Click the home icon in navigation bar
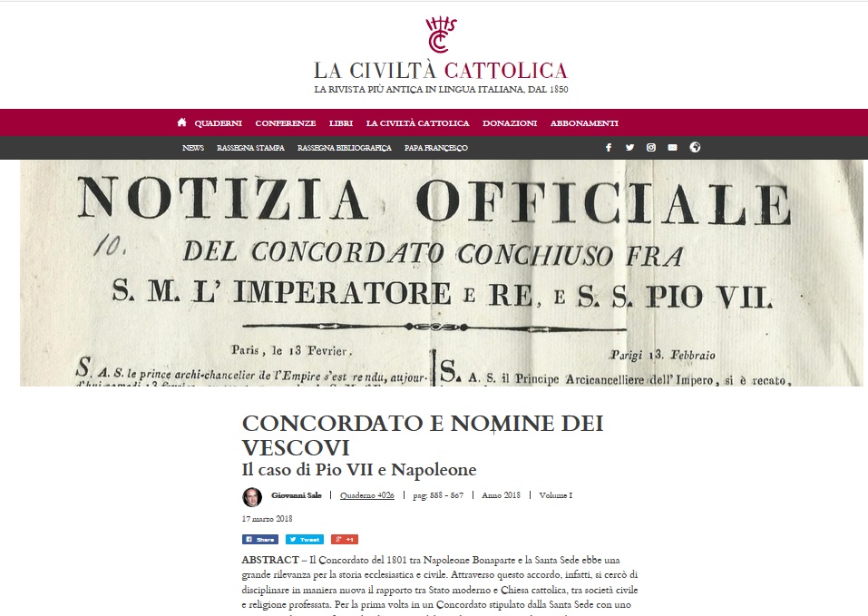Image resolution: width=868 pixels, height=616 pixels. [x=181, y=122]
